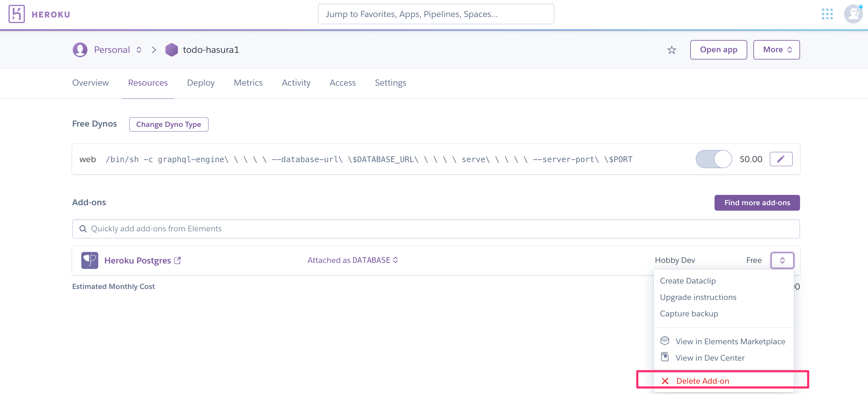Open the user avatar menu
Screen dimensions: 868x394
[853, 14]
